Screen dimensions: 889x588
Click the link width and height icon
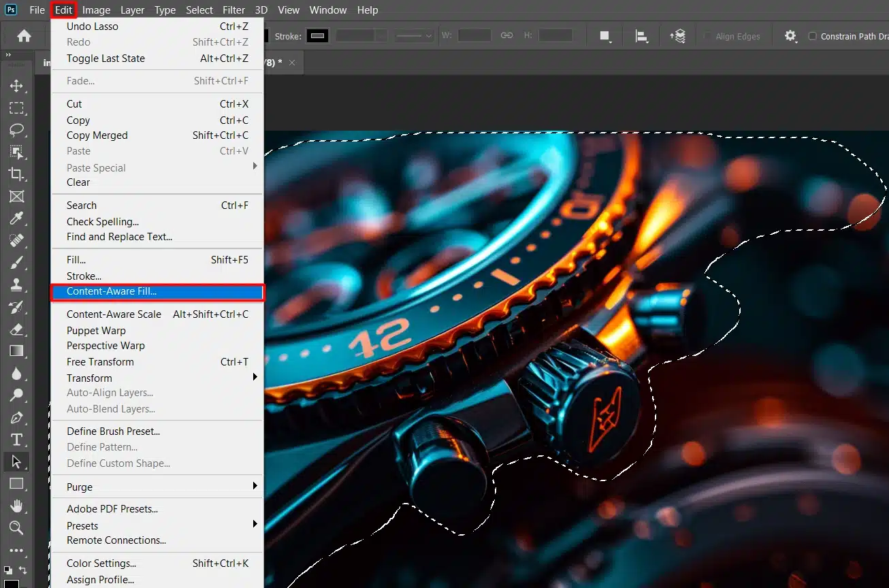point(507,35)
